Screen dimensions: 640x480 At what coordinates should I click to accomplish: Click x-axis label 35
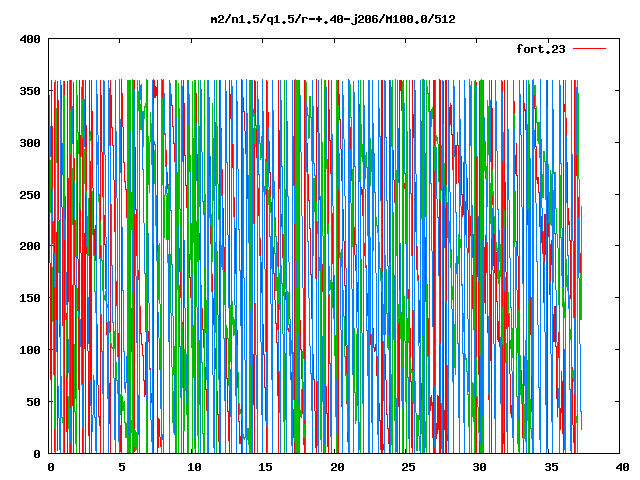click(551, 467)
